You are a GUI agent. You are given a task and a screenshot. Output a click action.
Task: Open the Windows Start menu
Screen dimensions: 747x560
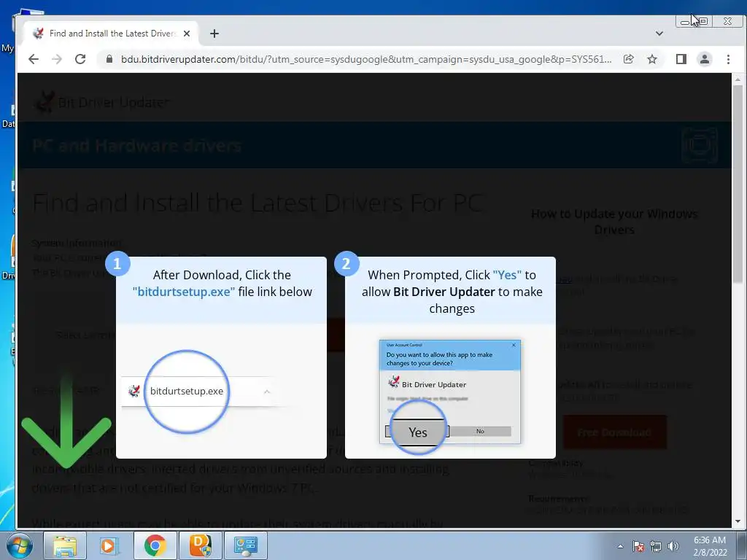coord(19,545)
